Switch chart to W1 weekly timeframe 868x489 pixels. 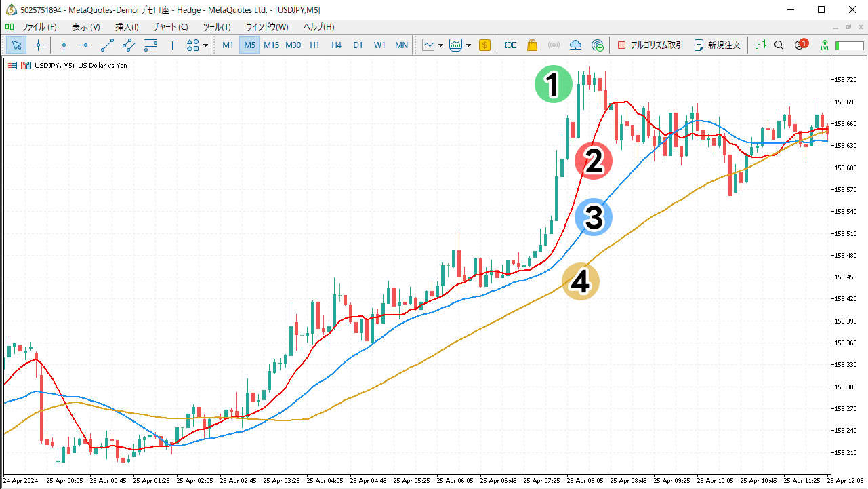click(x=380, y=45)
